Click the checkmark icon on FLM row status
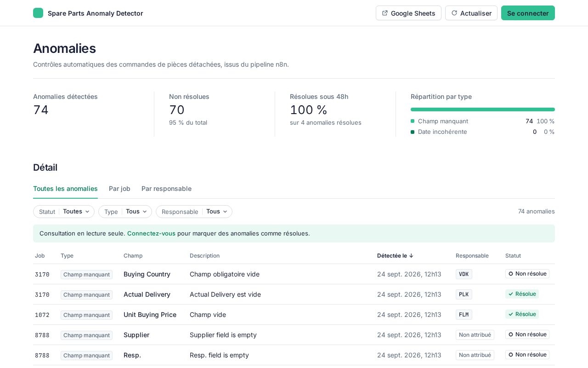 pyautogui.click(x=510, y=314)
